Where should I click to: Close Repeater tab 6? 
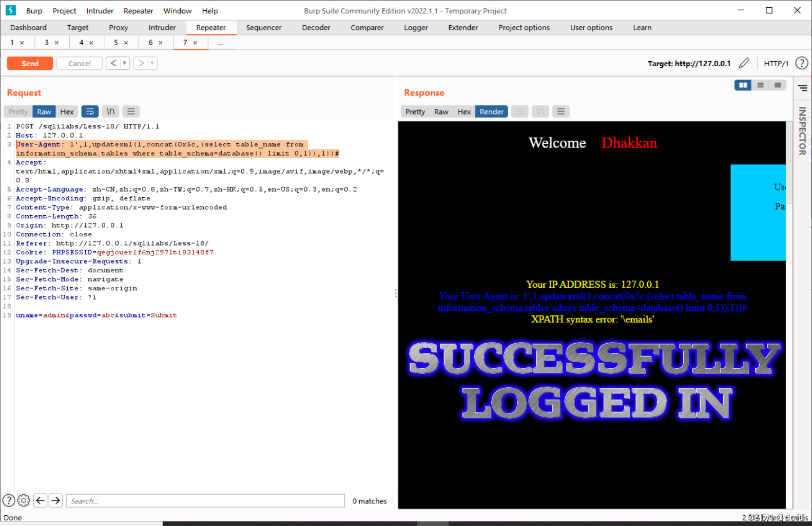161,43
